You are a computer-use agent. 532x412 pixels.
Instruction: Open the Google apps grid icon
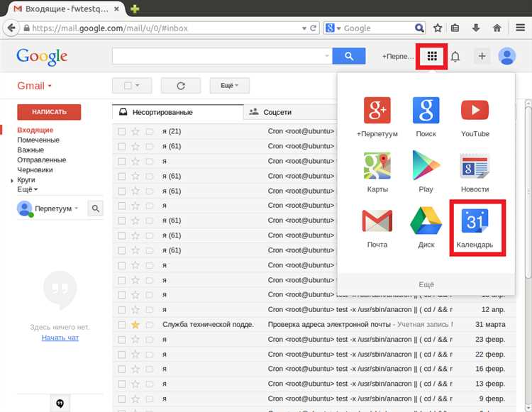pyautogui.click(x=432, y=56)
